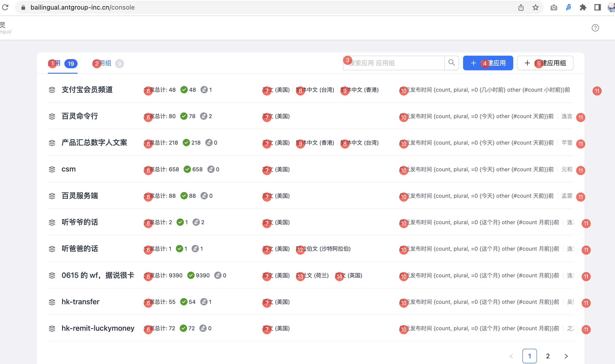Bookmark this page with star icon
615x364 pixels.
(x=536, y=7)
